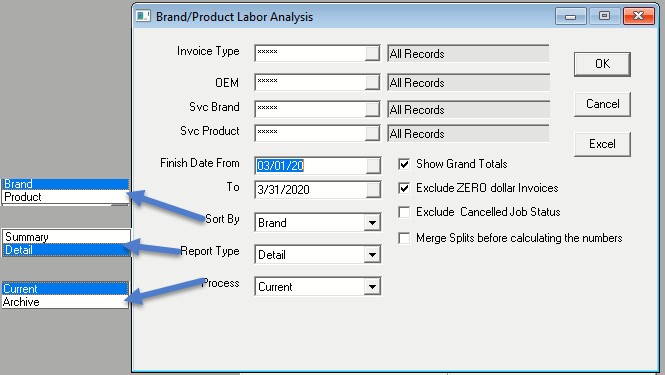Viewport: 665px width, 375px height.
Task: Open the Report Type dropdown
Action: 372,255
